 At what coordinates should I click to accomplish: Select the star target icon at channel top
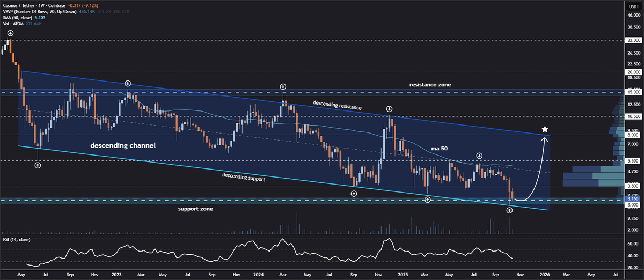click(x=545, y=129)
